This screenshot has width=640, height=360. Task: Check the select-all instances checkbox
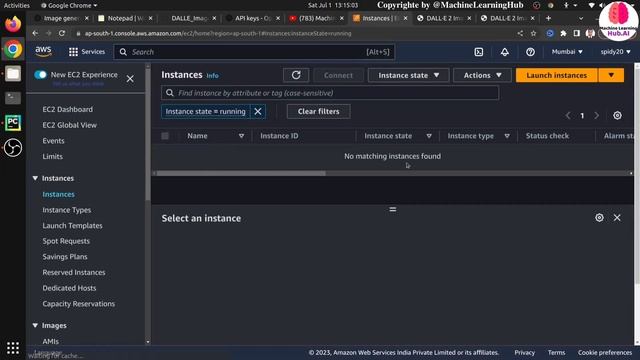pyautogui.click(x=165, y=136)
